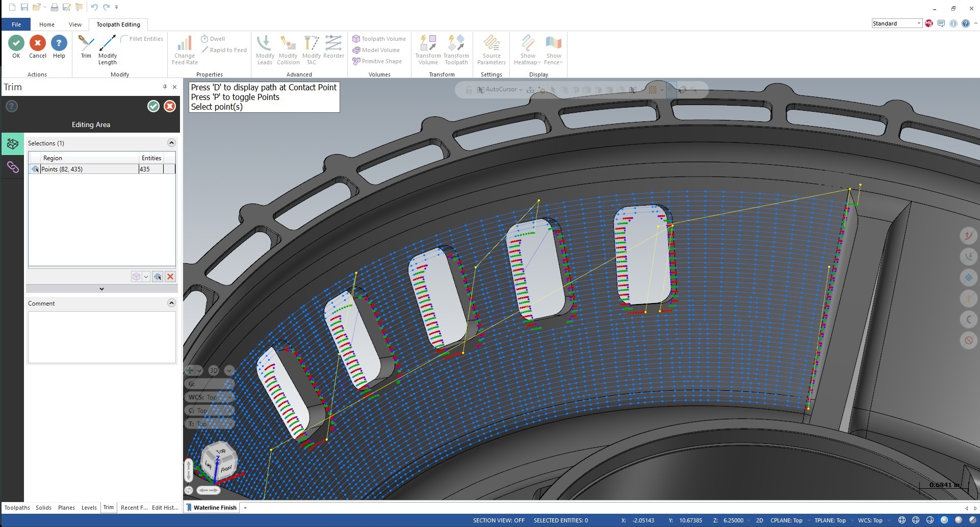This screenshot has height=527, width=980.
Task: Toggle the Toolpath Volume option
Action: 379,39
